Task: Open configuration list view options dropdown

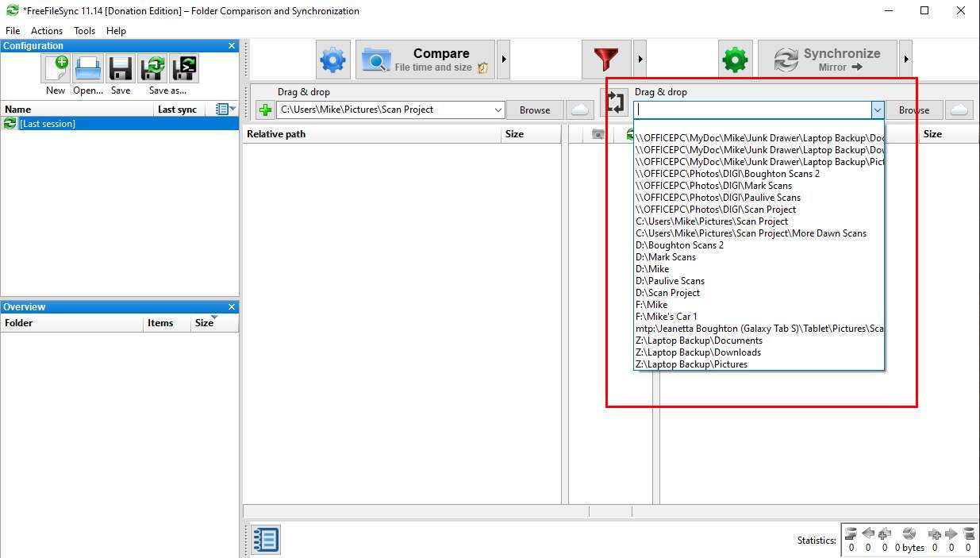Action: 226,109
